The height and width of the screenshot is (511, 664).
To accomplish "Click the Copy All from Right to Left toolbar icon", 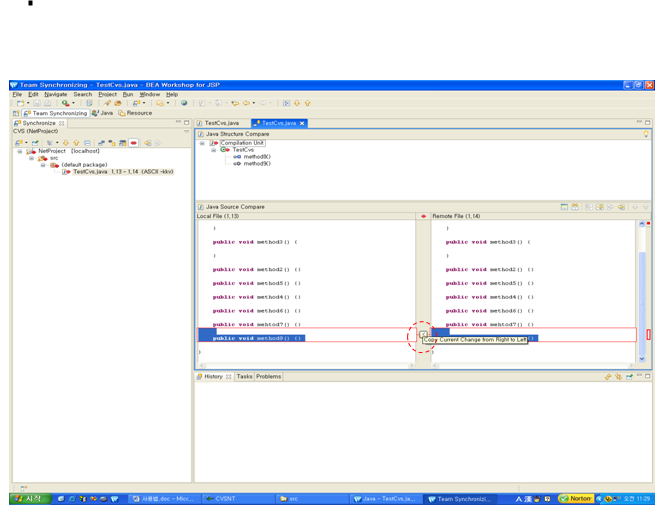I will coord(600,207).
